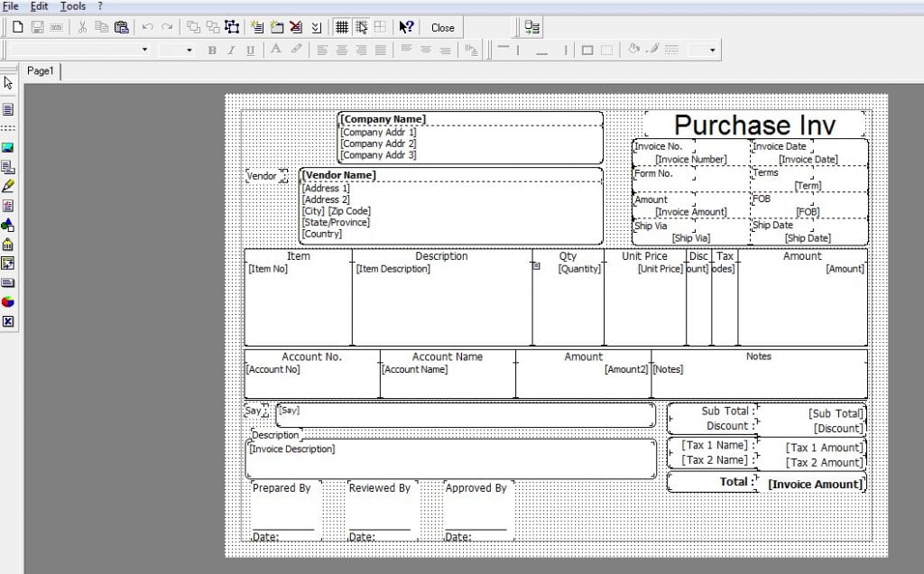Image resolution: width=924 pixels, height=574 pixels.
Task: Click the Paste clipboard icon
Action: pos(121,27)
